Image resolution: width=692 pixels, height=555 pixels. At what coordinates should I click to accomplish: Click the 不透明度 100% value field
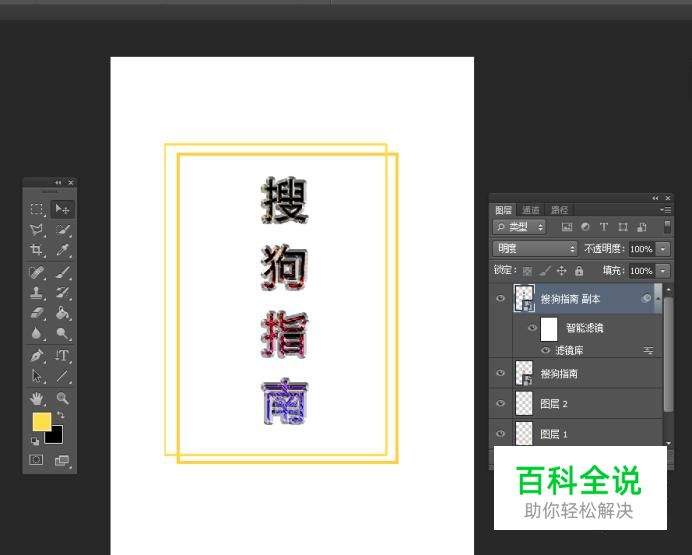[x=641, y=249]
